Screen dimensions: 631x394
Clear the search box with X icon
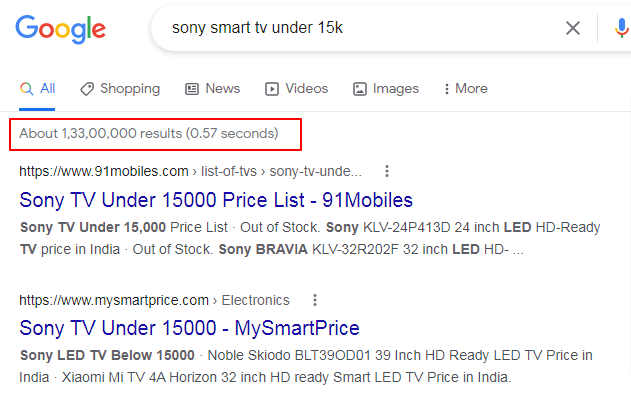click(x=573, y=28)
